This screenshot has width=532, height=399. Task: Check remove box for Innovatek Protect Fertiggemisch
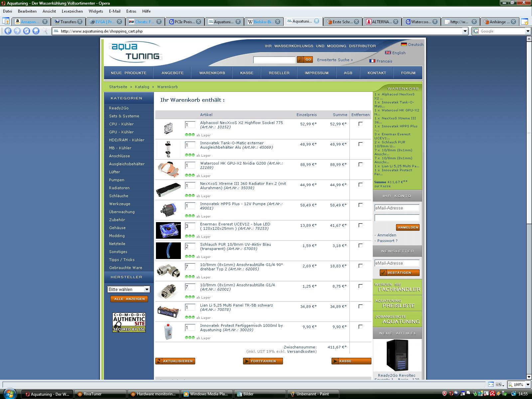pyautogui.click(x=360, y=327)
